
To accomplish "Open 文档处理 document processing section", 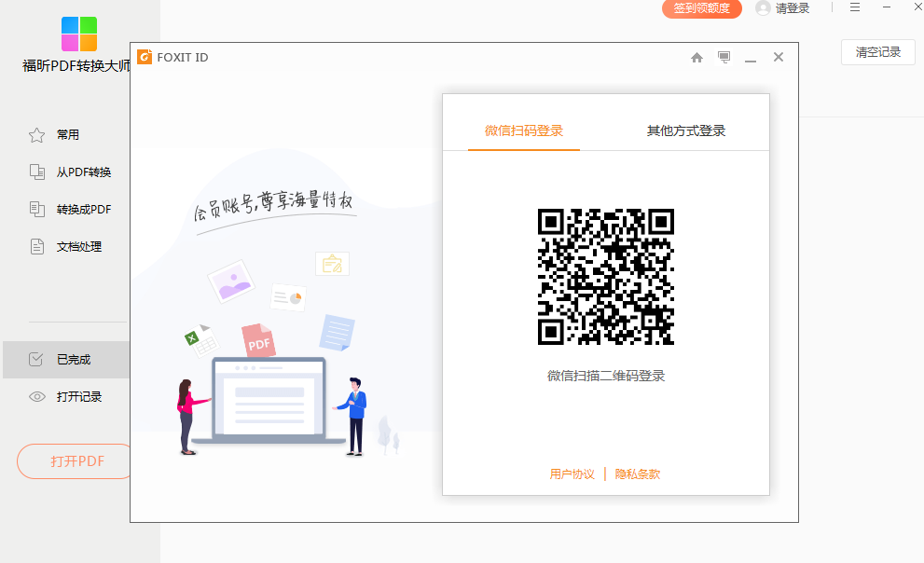I will coord(65,247).
